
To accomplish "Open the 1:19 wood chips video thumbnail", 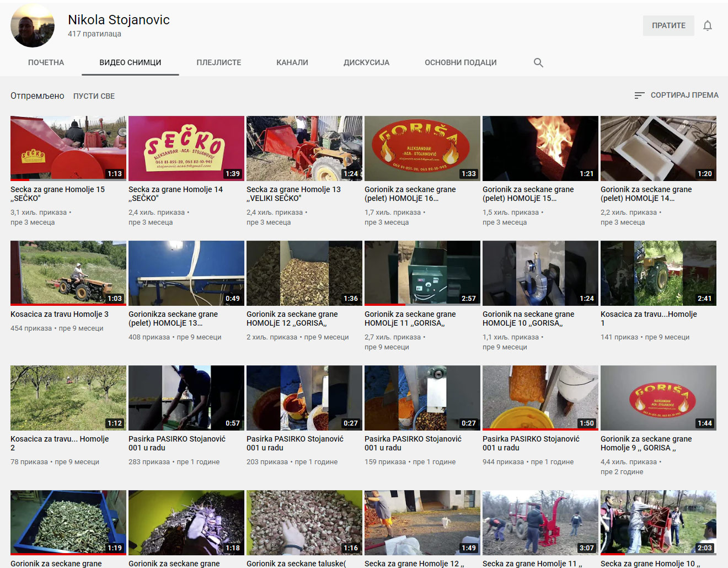I will tap(68, 523).
